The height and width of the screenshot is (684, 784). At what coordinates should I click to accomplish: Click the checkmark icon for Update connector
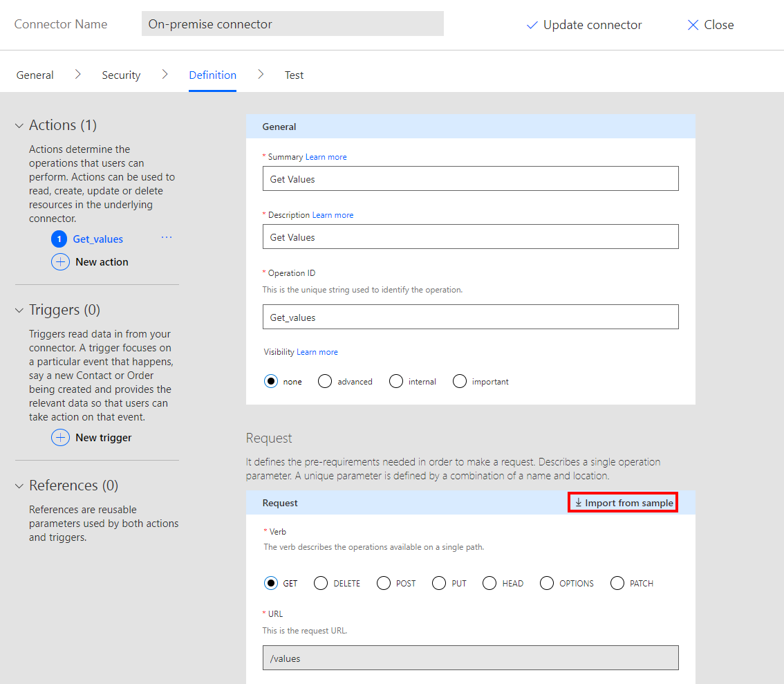[532, 25]
